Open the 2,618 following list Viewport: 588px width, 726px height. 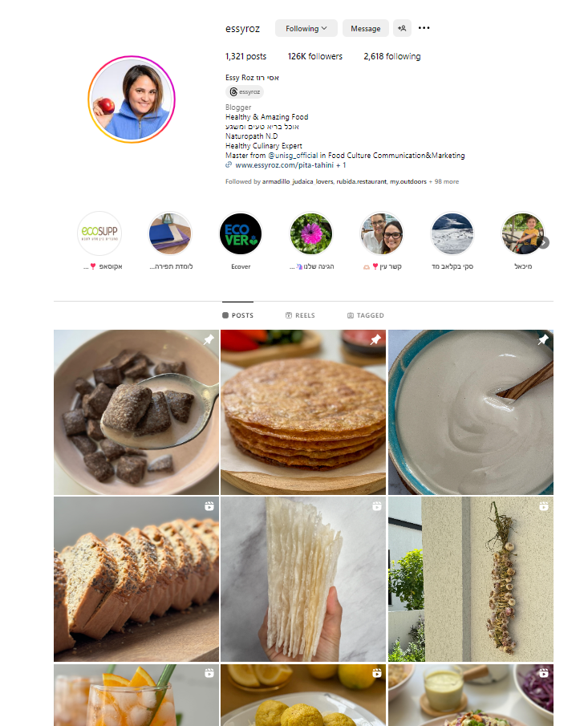coord(392,56)
